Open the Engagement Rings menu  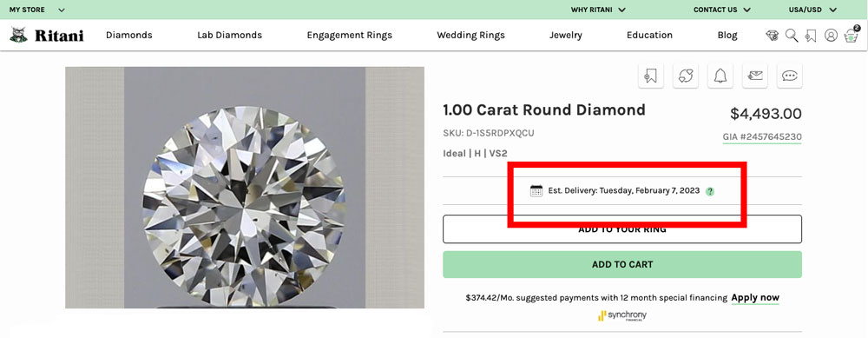349,35
